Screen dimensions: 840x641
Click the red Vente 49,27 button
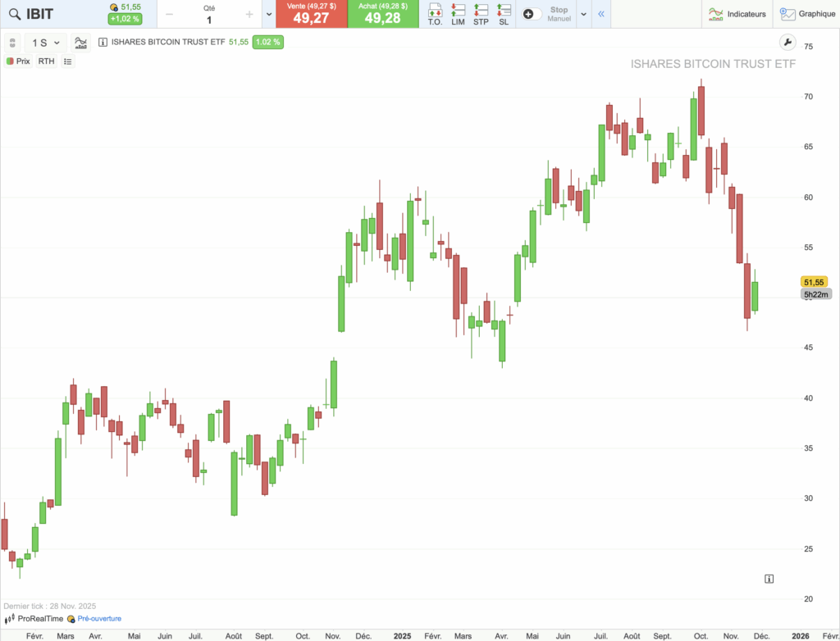(311, 14)
